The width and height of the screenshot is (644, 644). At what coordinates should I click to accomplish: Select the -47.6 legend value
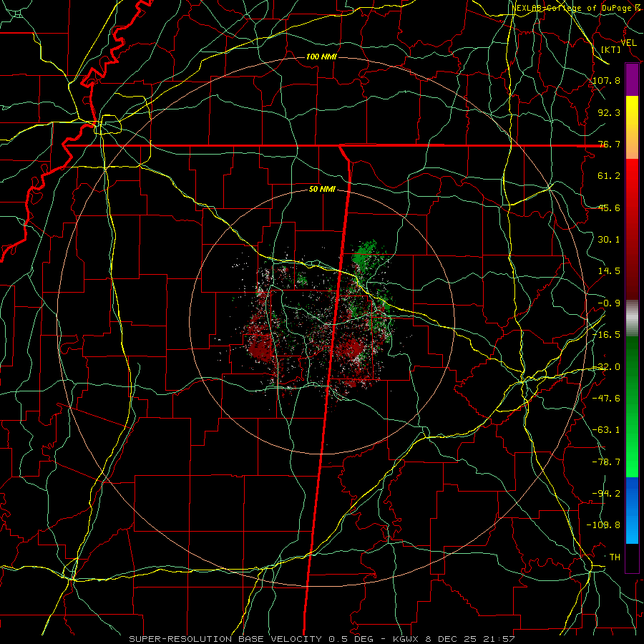pyautogui.click(x=607, y=399)
